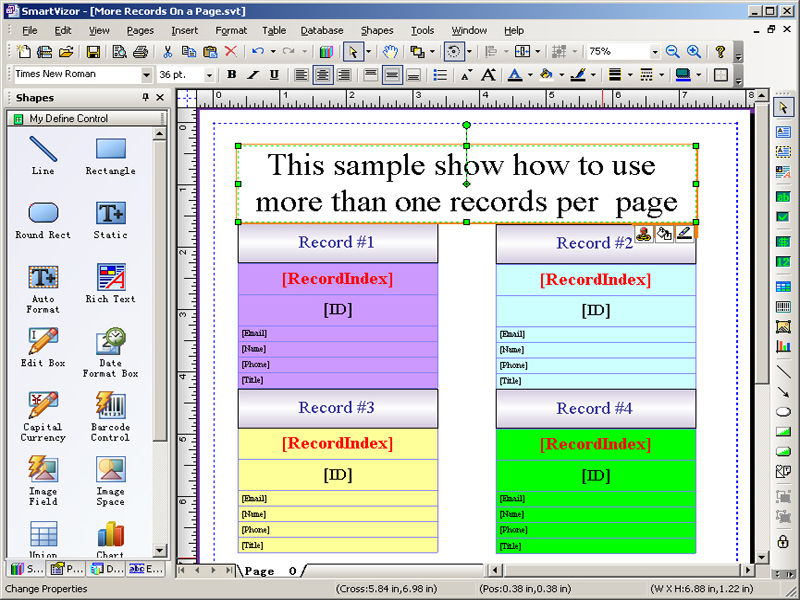Click the Paste clipboard icon
The width and height of the screenshot is (800, 600).
point(210,52)
